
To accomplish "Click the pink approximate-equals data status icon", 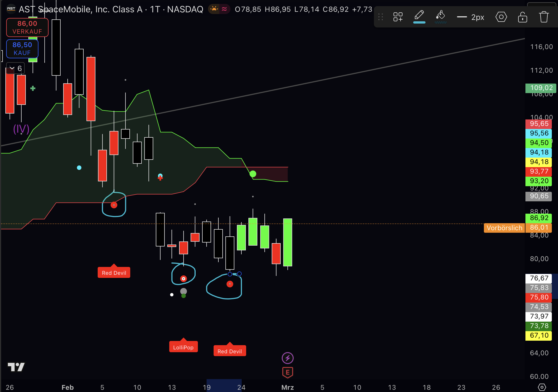I will point(224,9).
